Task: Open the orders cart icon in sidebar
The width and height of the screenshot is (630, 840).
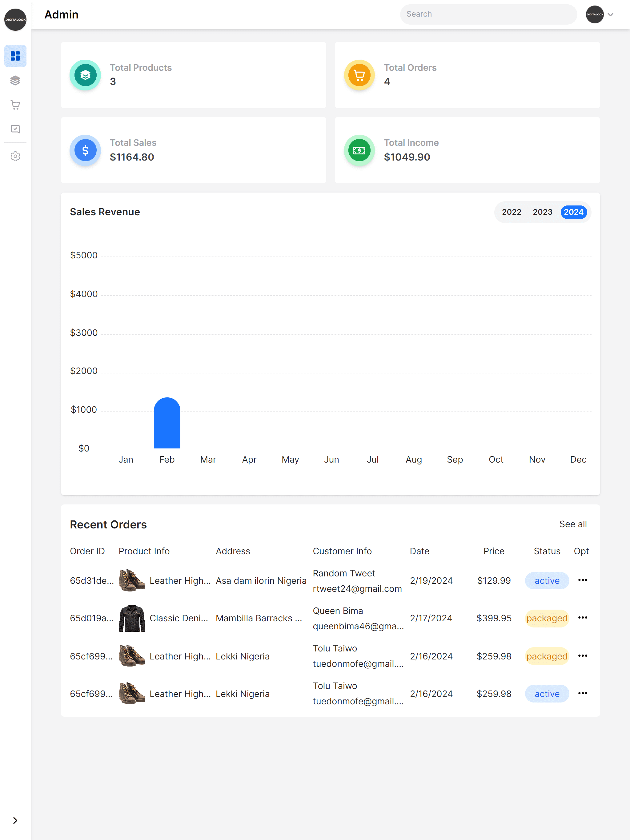Action: [x=15, y=105]
